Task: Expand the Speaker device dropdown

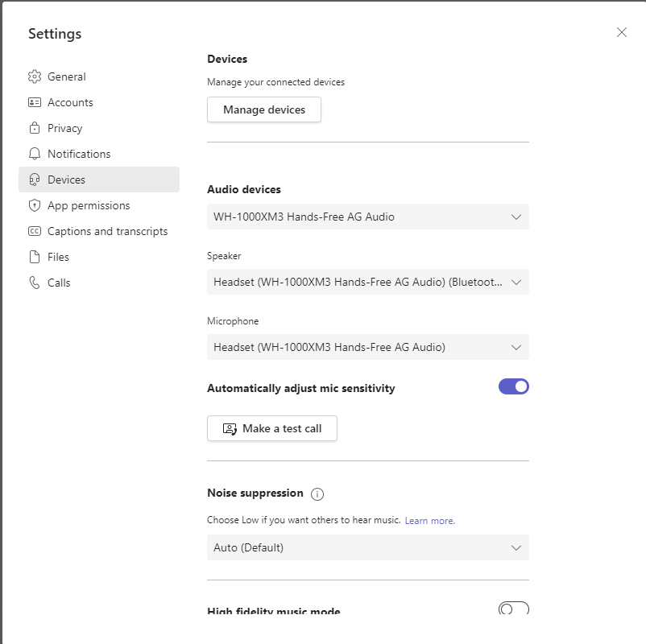Action: click(x=367, y=282)
